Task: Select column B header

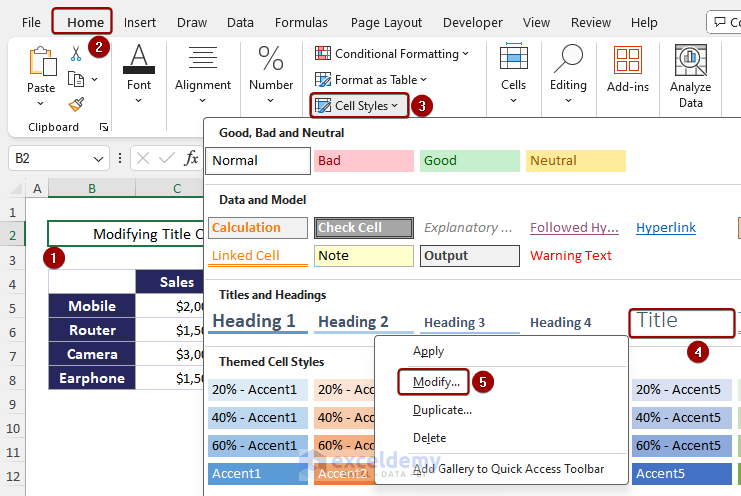Action: (x=92, y=188)
